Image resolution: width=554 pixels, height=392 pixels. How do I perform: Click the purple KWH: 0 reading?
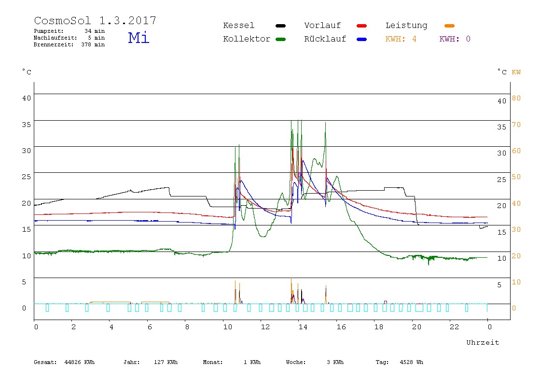[455, 39]
